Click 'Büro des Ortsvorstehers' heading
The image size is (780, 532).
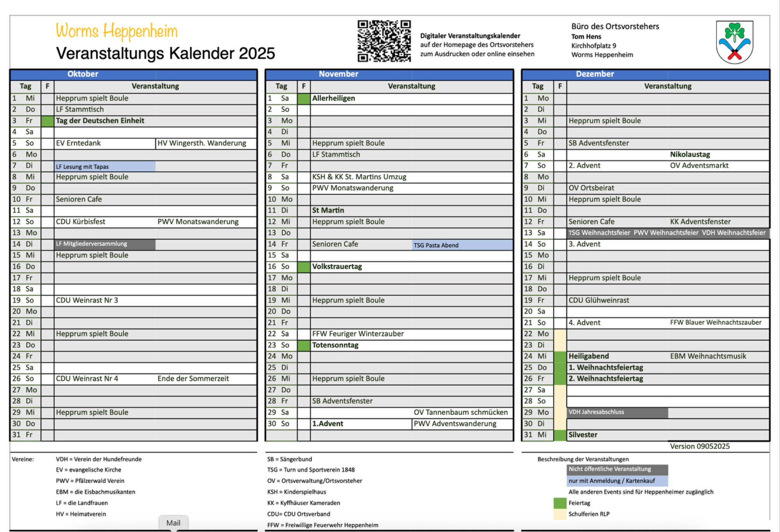[x=615, y=27]
